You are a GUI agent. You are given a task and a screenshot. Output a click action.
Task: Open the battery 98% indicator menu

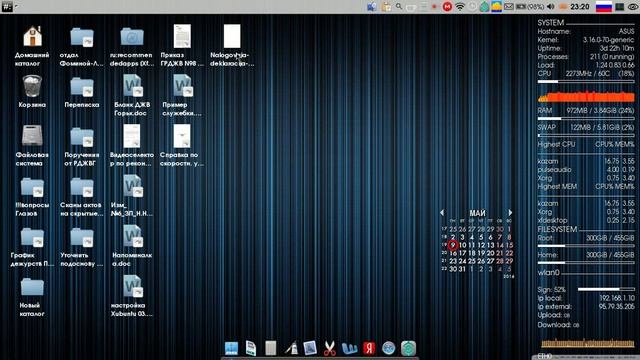click(530, 7)
